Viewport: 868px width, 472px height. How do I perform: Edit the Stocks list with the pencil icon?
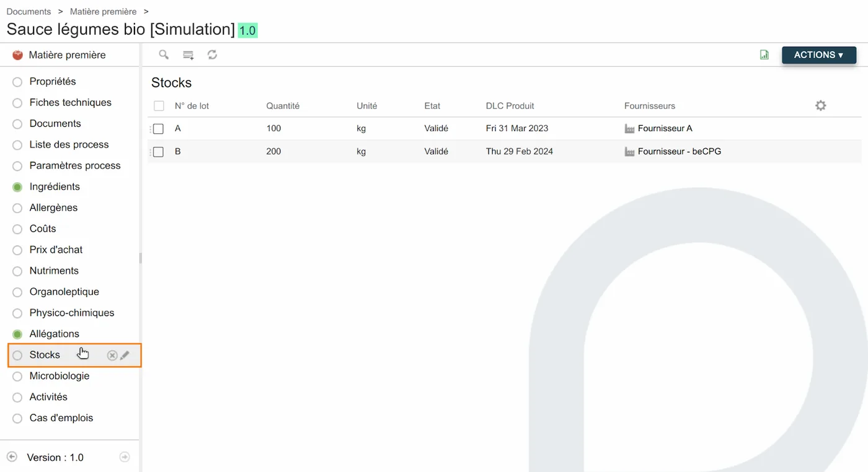pos(125,355)
